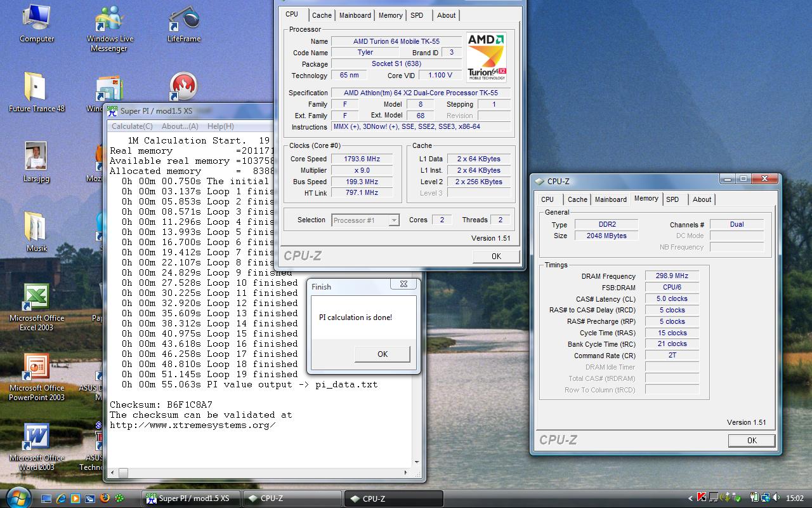Click OK in the CPU-Z memory window
The image size is (812, 508).
(752, 440)
